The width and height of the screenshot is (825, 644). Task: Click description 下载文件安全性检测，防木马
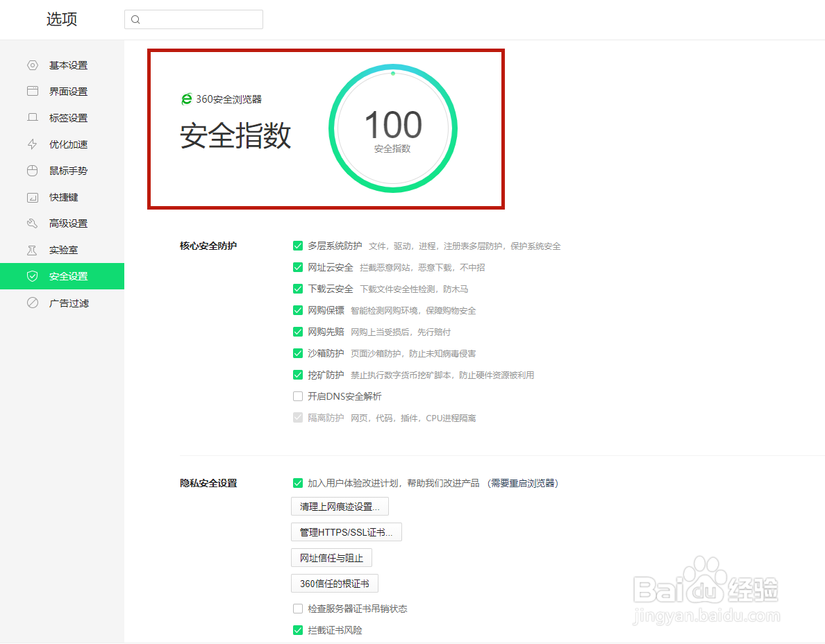pos(414,289)
